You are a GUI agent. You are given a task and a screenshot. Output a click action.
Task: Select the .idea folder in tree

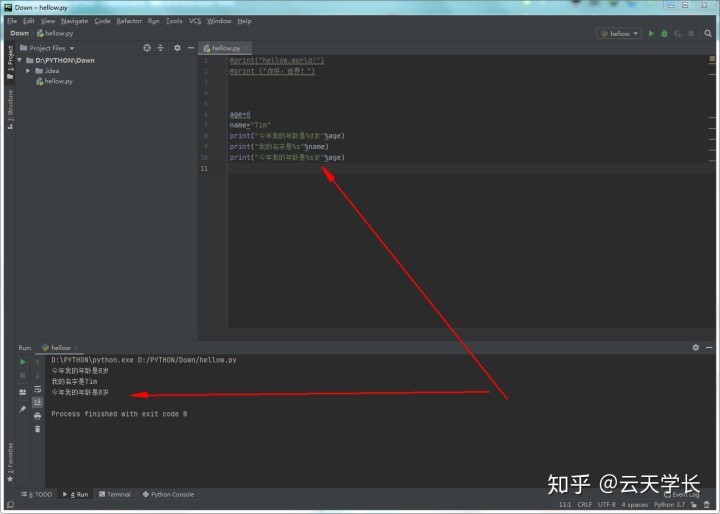tap(47, 71)
